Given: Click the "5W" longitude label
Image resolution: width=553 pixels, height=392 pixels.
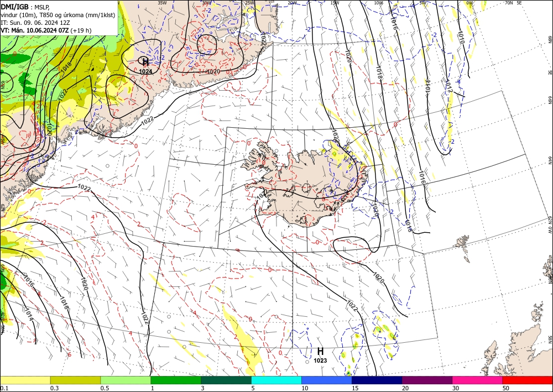Looking at the screenshot, I should [x=423, y=3].
